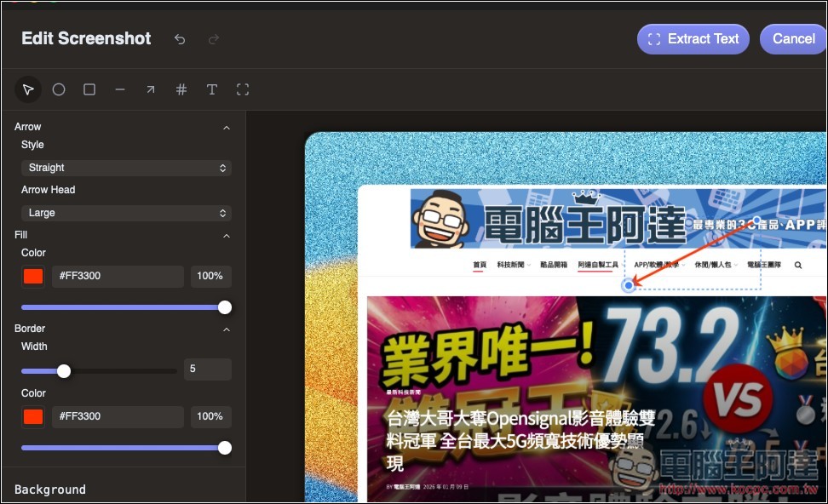
Task: Select the crop selection tool
Action: (242, 89)
